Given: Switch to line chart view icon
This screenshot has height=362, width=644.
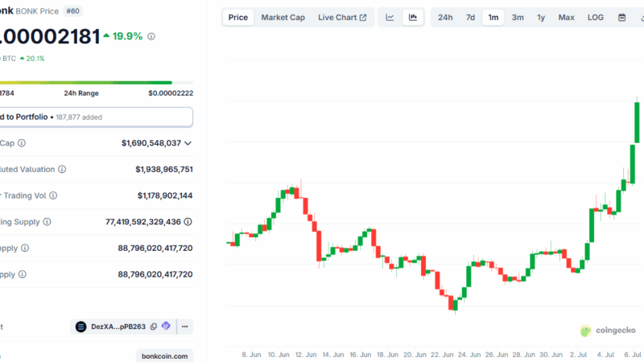Looking at the screenshot, I should tap(390, 17).
